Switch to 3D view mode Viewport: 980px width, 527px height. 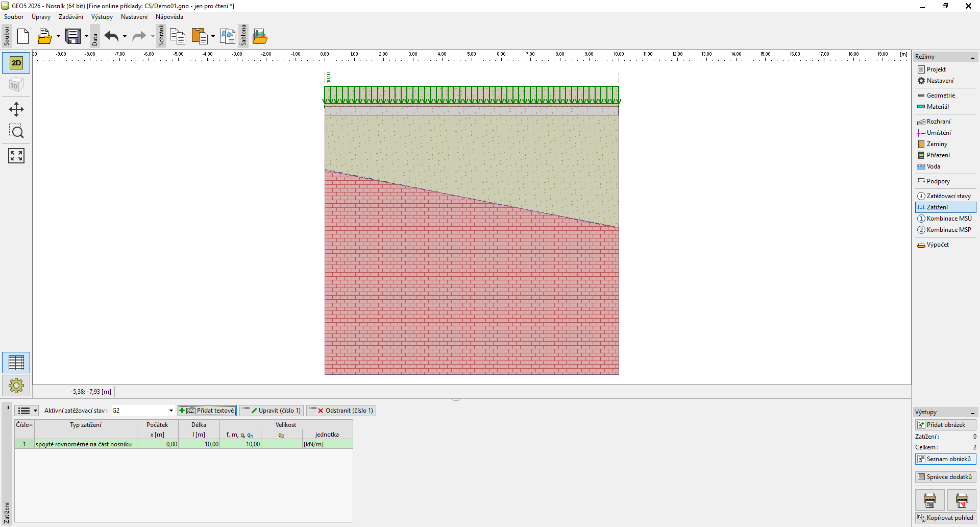coord(16,85)
